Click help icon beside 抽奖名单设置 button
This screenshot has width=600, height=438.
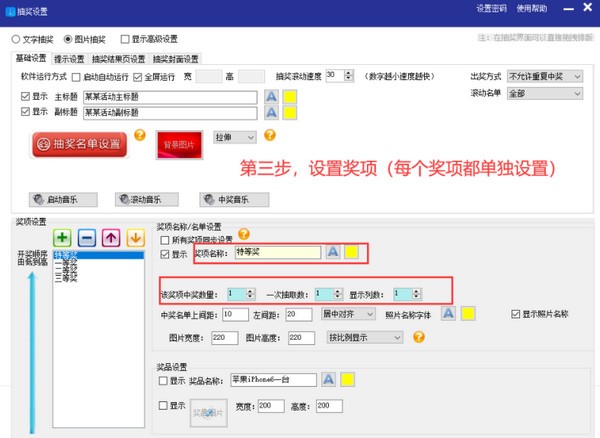[x=139, y=135]
